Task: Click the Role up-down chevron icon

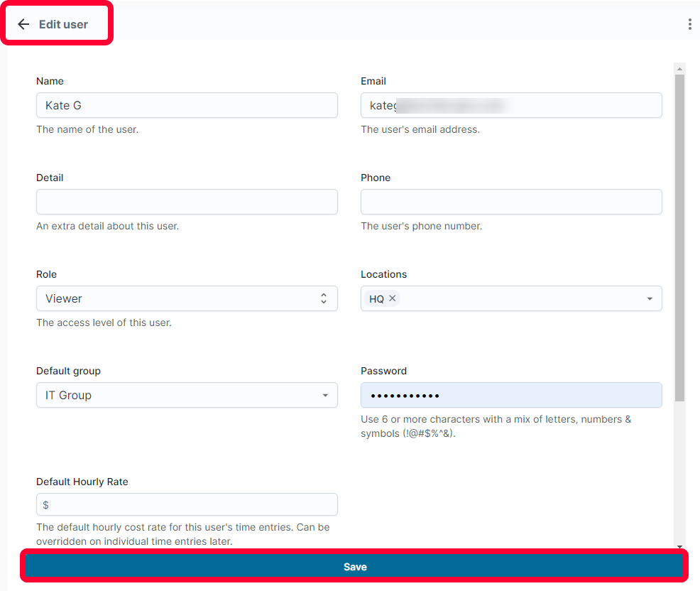Action: point(324,298)
